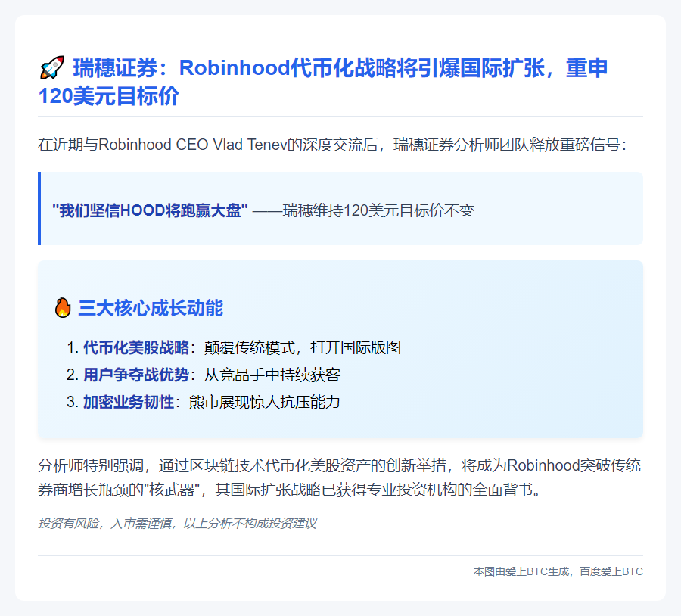Click the rocket emoji in the headline
The height and width of the screenshot is (616, 681).
point(52,68)
